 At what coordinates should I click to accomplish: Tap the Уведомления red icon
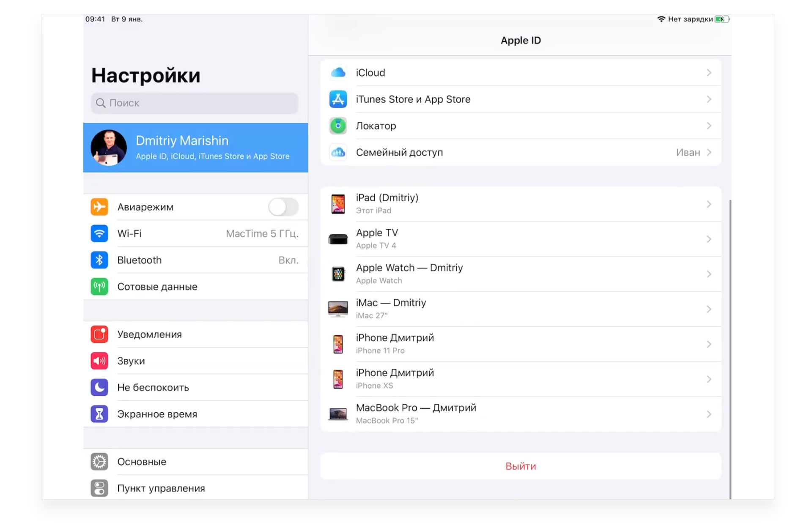(x=99, y=334)
